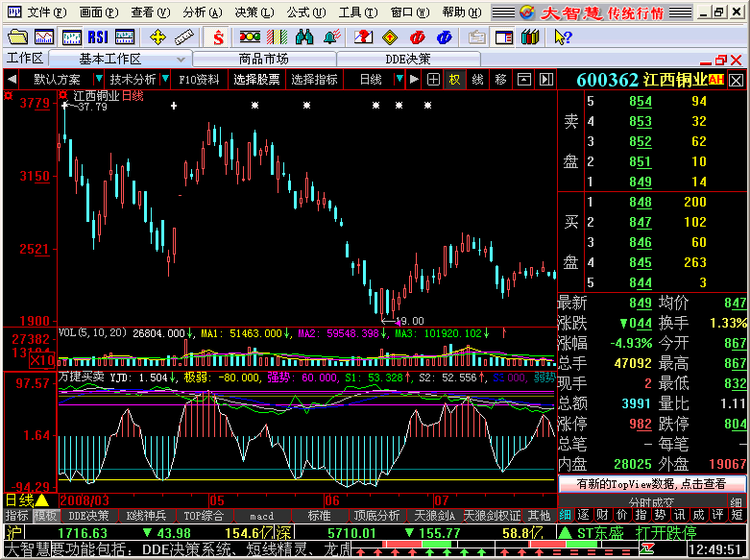Click the 1716.63 Shanghai index value
This screenshot has height=560, width=750.
coord(83,533)
